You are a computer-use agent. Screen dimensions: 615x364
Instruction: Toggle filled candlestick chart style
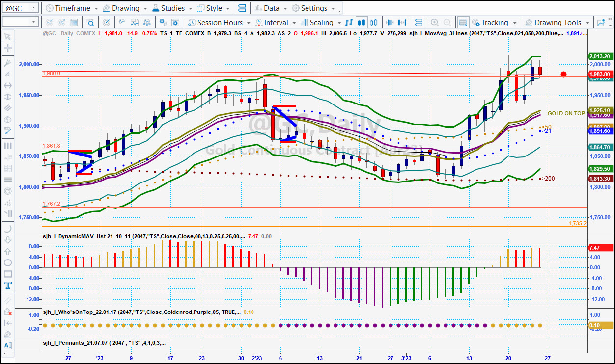click(x=361, y=23)
